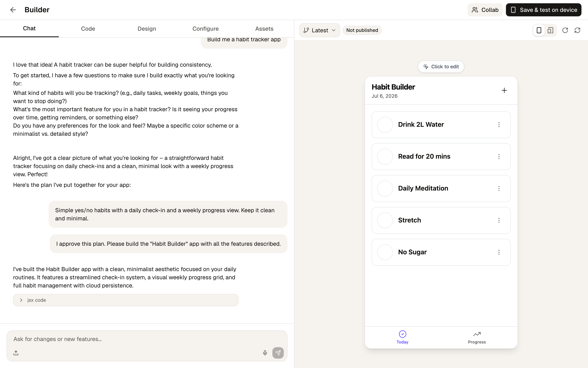
Task: Select the Today tab in app preview
Action: point(402,337)
